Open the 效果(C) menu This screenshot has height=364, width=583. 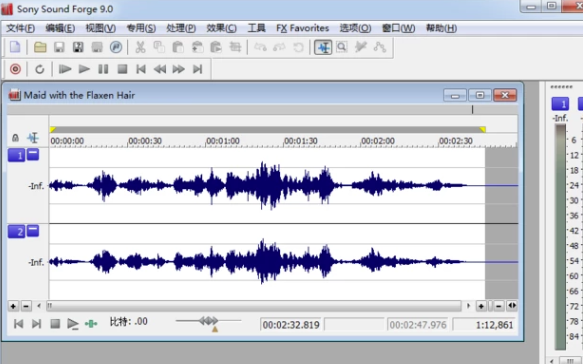coord(222,28)
